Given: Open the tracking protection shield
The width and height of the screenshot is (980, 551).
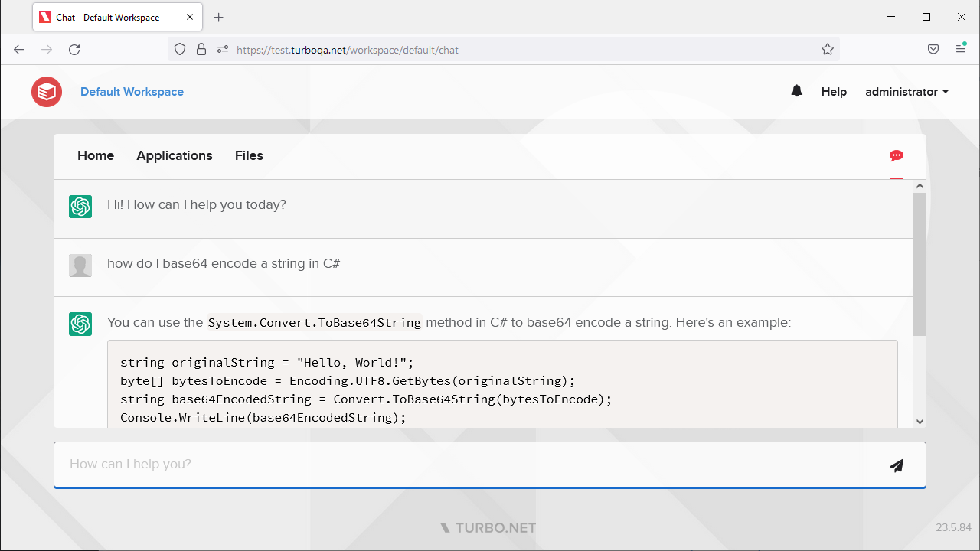Looking at the screenshot, I should 180,50.
